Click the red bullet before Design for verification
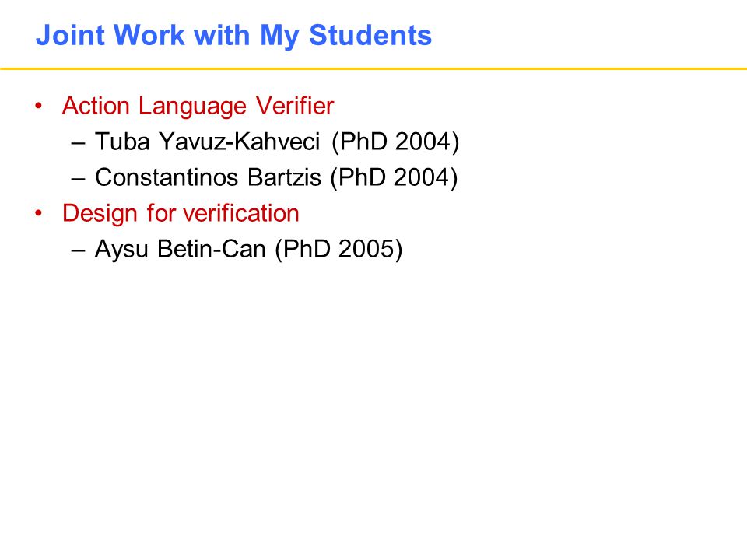This screenshot has width=747, height=560. click(39, 213)
